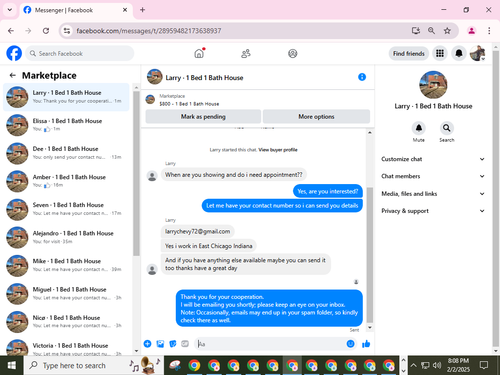Focus Search Facebook field
This screenshot has width=500, height=375.
[80, 53]
